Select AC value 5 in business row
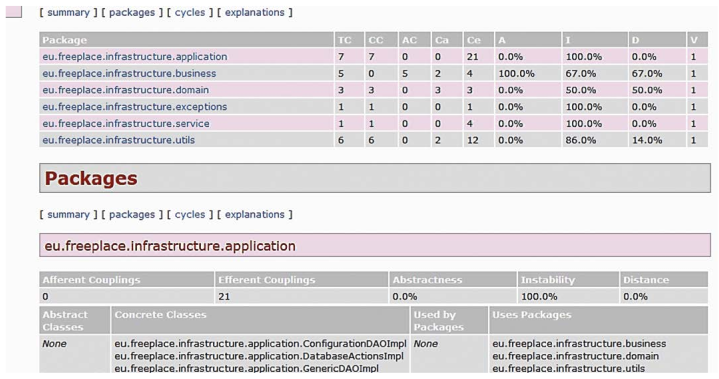The width and height of the screenshot is (719, 379). [x=404, y=73]
